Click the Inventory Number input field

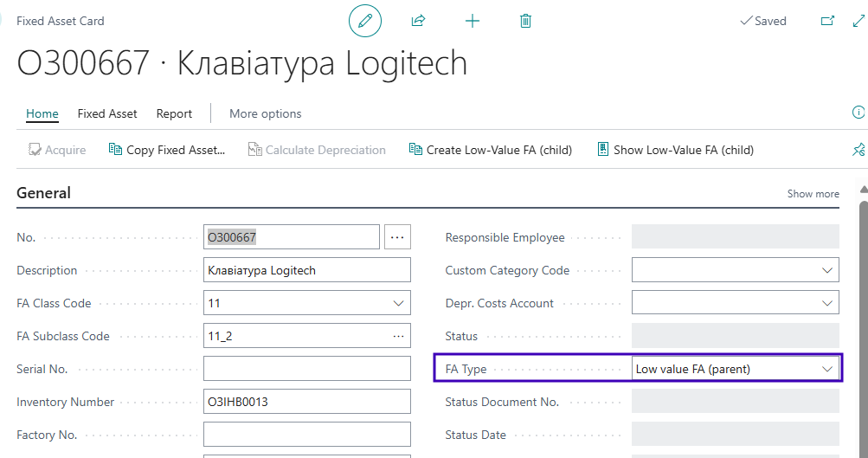point(306,402)
